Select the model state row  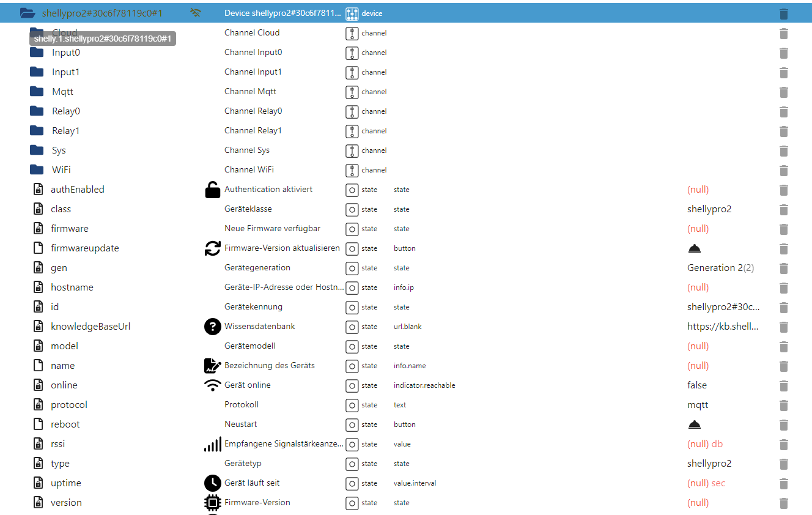coord(406,346)
